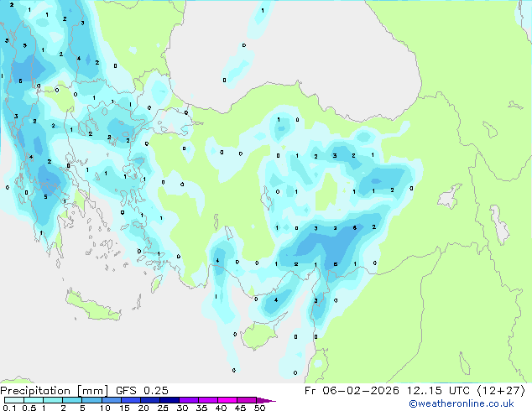This screenshot has width=532, height=411.
Task: Select the 2–5 mm legend color
Action: (x=72, y=400)
